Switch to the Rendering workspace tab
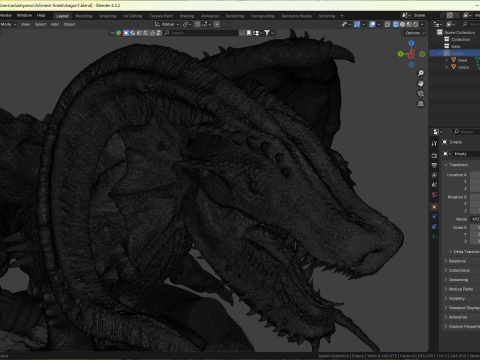This screenshot has width=480, height=360. click(x=235, y=16)
